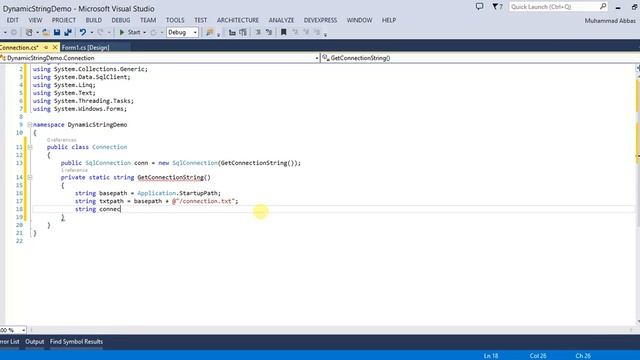Open the EDIT menu

click(x=13, y=20)
